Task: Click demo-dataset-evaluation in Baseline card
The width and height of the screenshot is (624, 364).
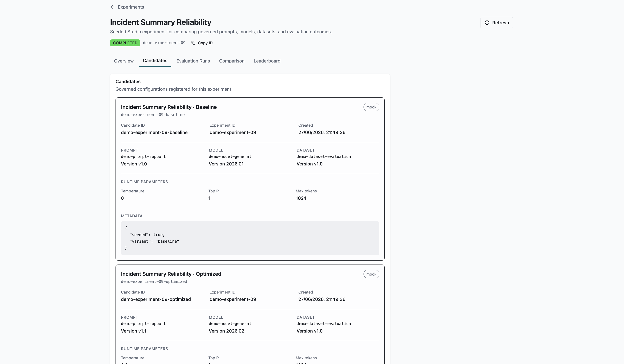Action: [324, 157]
